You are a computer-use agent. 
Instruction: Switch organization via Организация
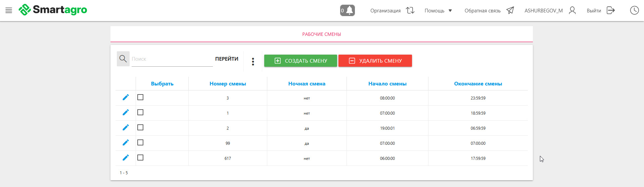[392, 11]
